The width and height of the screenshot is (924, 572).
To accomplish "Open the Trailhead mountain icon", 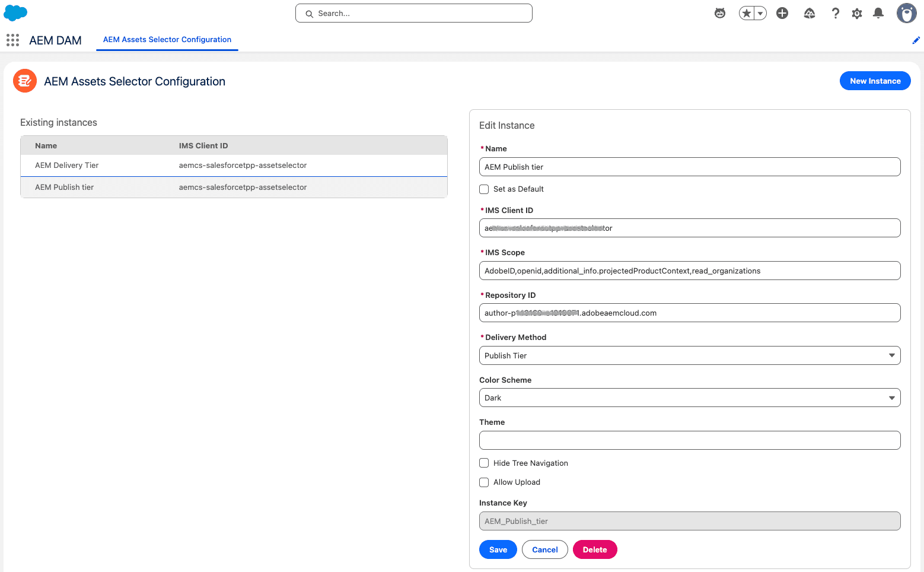I will 810,13.
